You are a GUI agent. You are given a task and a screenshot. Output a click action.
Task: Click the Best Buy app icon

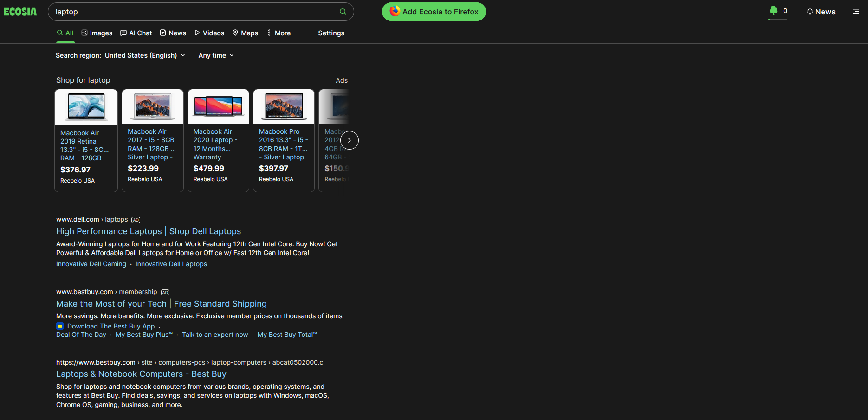pyautogui.click(x=60, y=326)
